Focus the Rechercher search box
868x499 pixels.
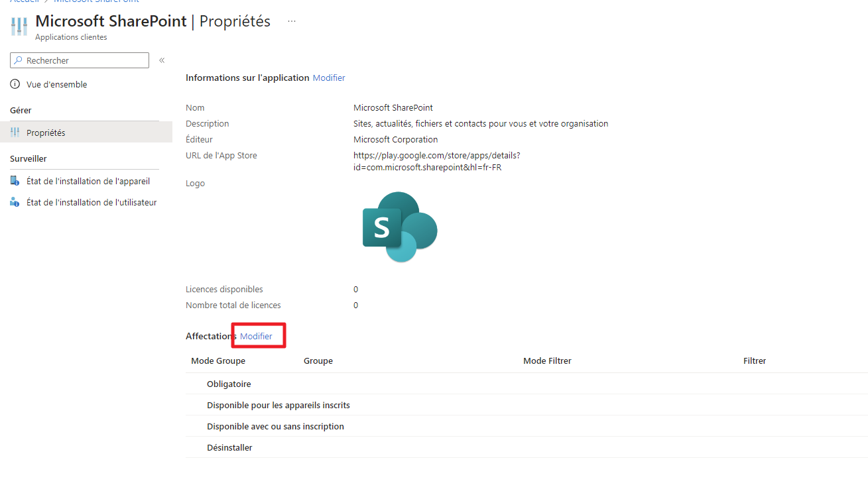tap(80, 60)
